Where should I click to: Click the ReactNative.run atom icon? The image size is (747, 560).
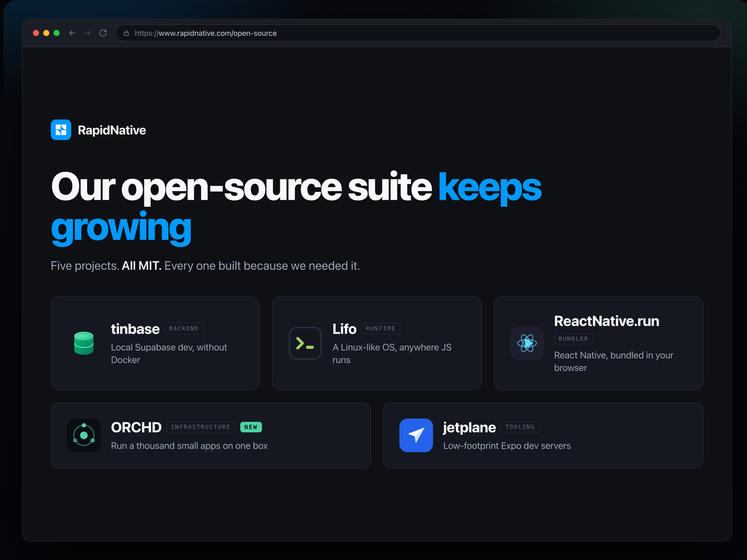(527, 343)
